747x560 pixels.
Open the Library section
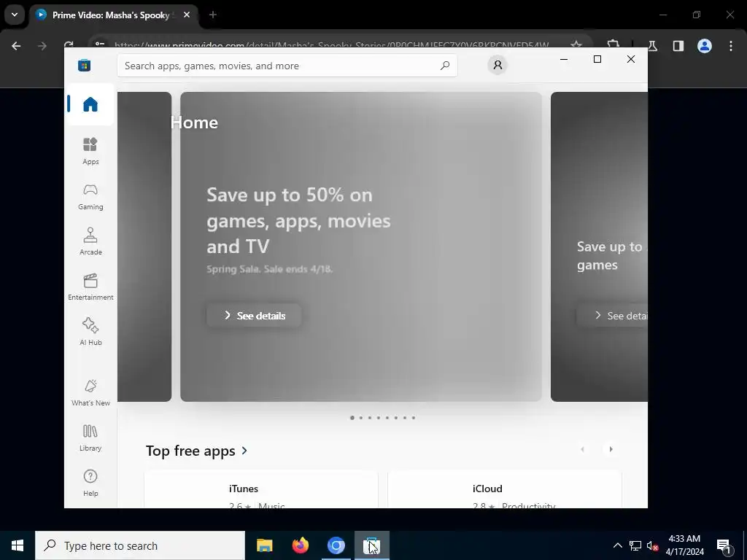coord(90,437)
